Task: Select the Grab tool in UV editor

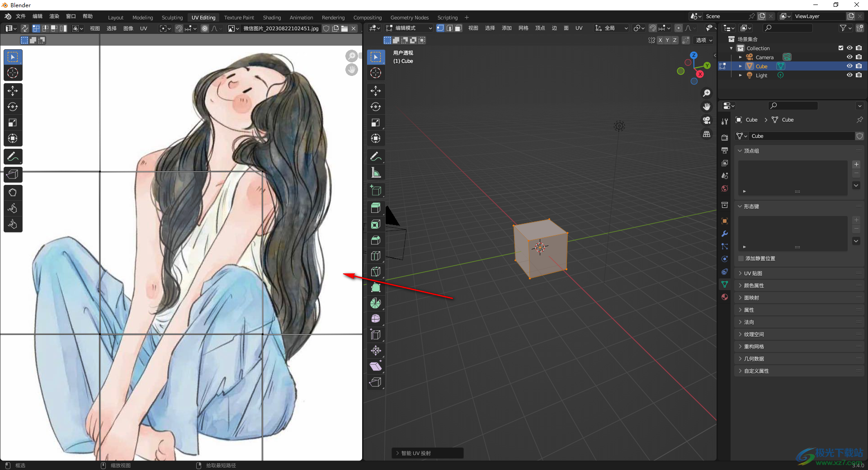Action: (13, 193)
